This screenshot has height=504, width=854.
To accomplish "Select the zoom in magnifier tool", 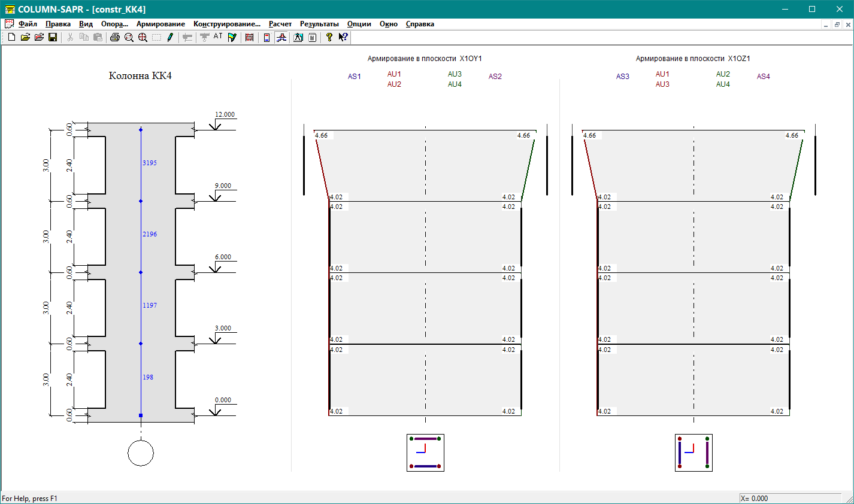I will 143,37.
